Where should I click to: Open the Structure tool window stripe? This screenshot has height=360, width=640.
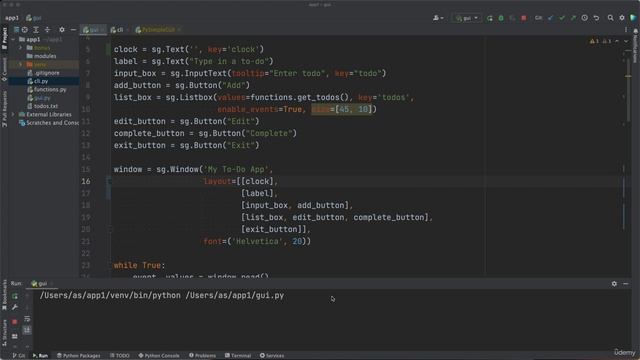coord(4,332)
